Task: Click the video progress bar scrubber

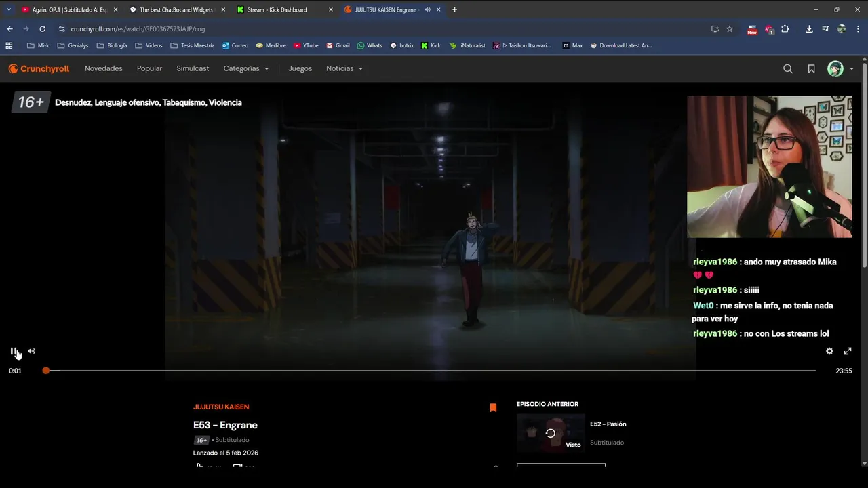Action: 45,371
